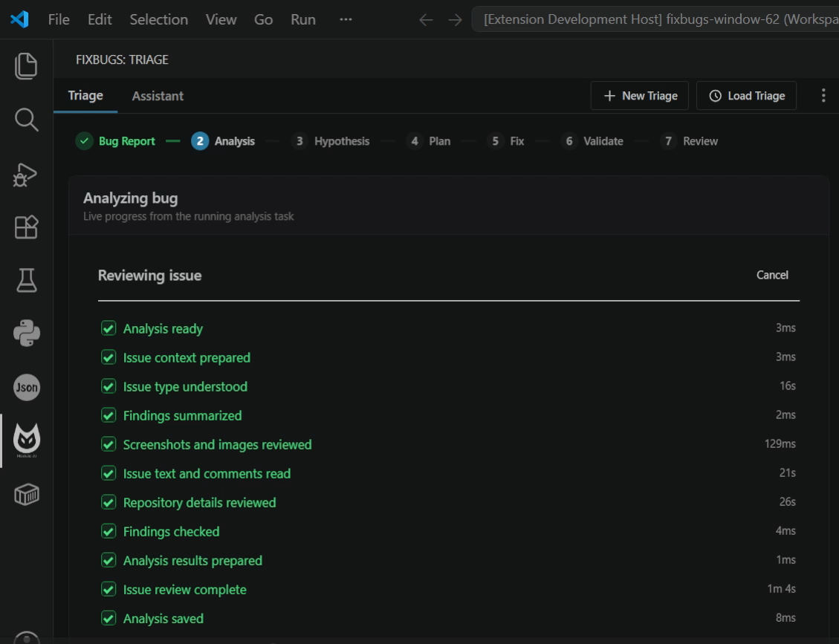The width and height of the screenshot is (839, 644).
Task: Open the container box icon in activity bar
Action: point(26,495)
